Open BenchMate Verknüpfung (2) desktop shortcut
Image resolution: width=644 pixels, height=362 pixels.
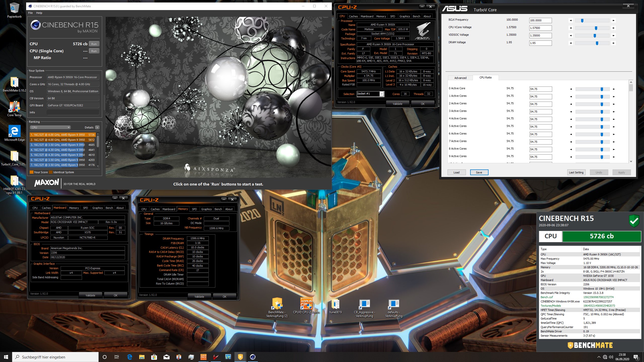[277, 308]
